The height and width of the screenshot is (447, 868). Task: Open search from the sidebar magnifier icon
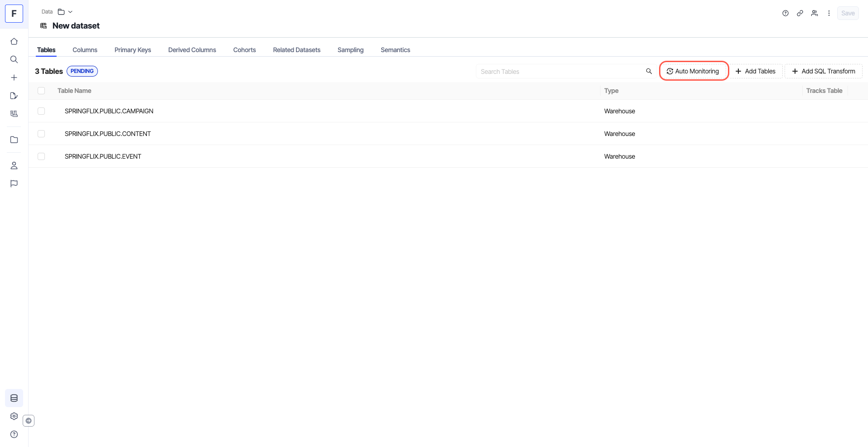14,59
